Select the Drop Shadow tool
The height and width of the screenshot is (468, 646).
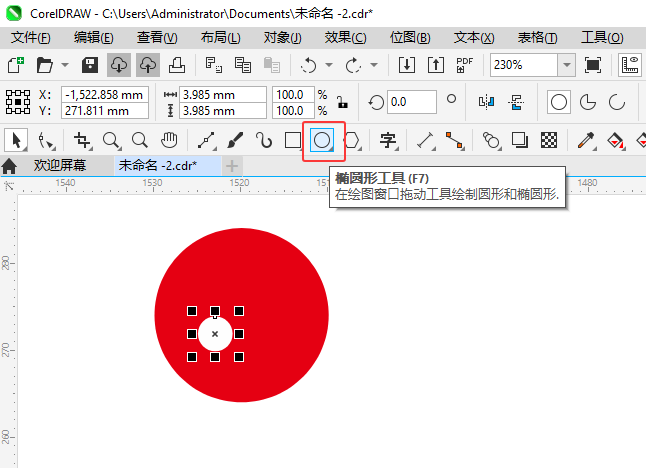pos(520,140)
